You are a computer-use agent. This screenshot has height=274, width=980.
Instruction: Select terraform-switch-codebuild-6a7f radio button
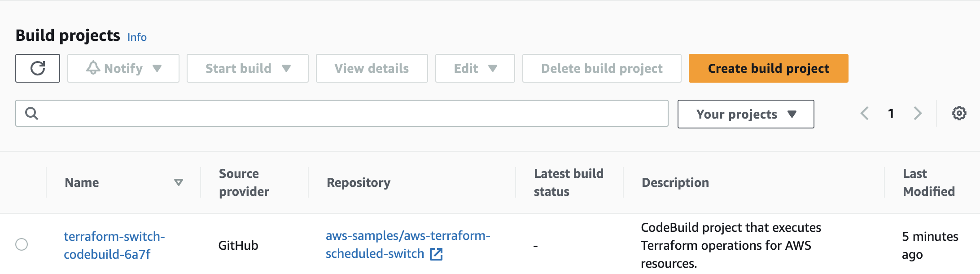pos(22,244)
